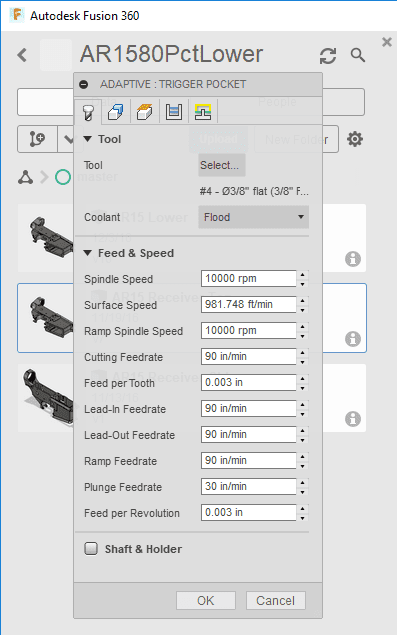397x635 pixels.
Task: Click the project hub triangle icon
Action: (26, 177)
